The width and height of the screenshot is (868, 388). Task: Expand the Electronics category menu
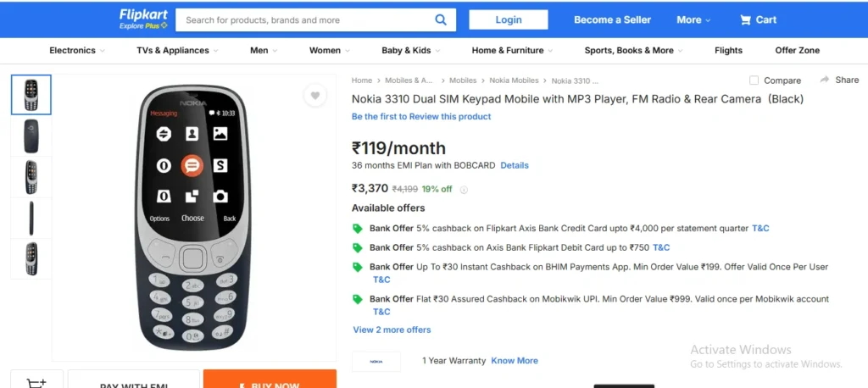click(x=77, y=50)
